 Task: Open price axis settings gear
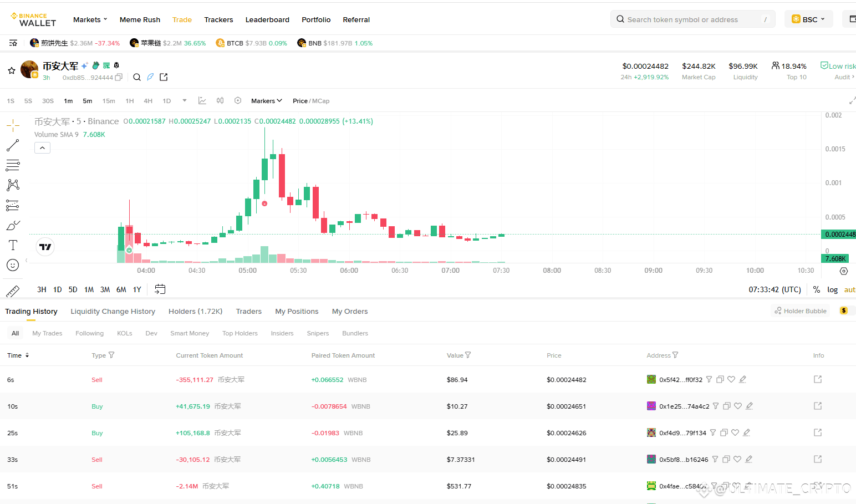point(844,271)
